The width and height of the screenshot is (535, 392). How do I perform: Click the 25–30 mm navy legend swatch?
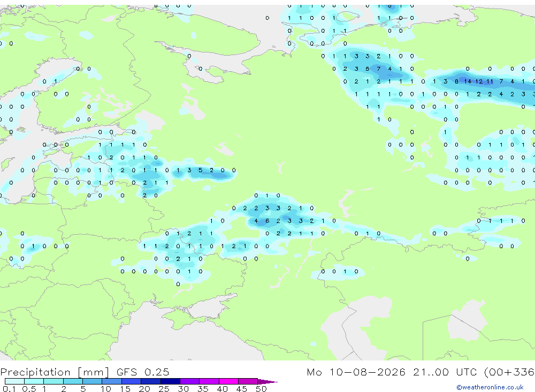170,381
